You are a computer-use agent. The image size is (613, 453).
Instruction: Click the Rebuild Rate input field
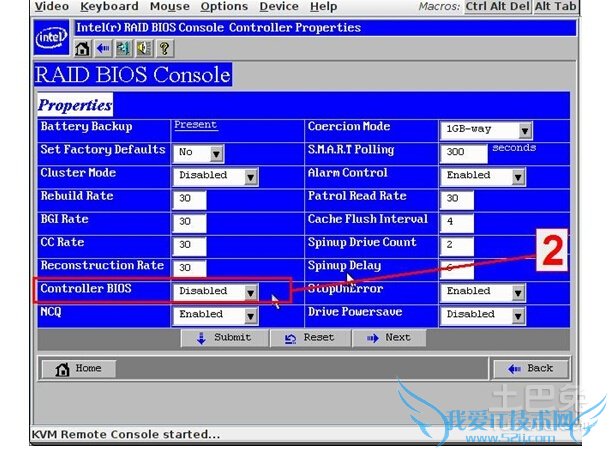coord(190,199)
